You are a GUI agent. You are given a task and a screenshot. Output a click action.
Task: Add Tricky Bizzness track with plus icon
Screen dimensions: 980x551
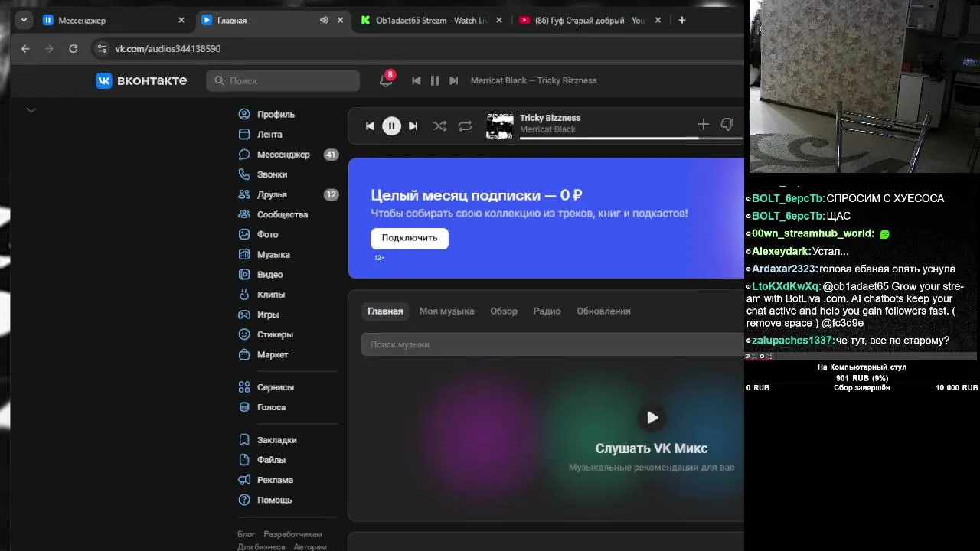[x=704, y=124]
